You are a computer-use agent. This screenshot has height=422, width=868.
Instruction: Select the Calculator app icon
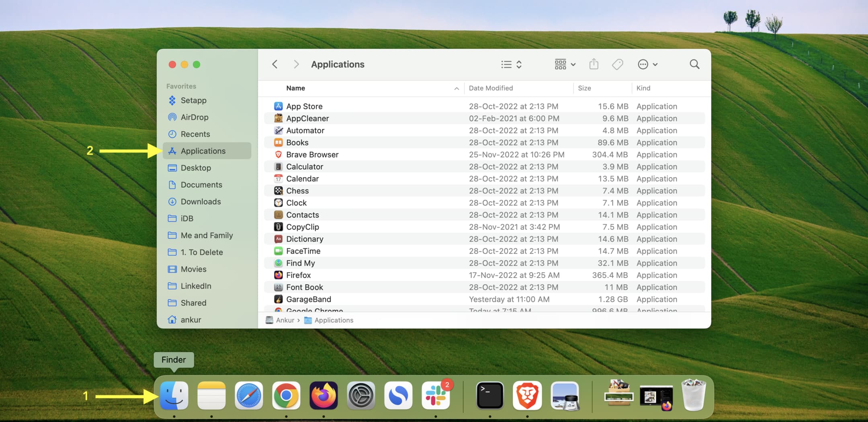coord(278,166)
